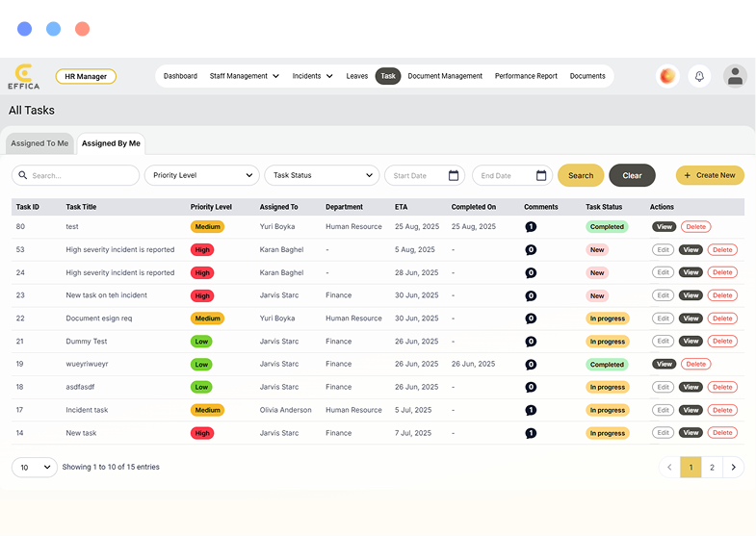This screenshot has height=536, width=756.
Task: Click the Create New button
Action: [710, 175]
